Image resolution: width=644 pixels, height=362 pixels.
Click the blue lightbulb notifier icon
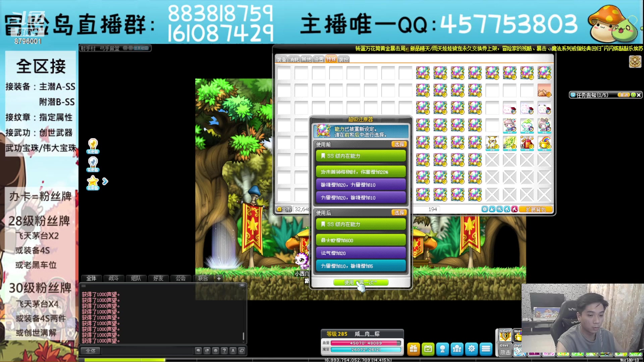tap(93, 164)
